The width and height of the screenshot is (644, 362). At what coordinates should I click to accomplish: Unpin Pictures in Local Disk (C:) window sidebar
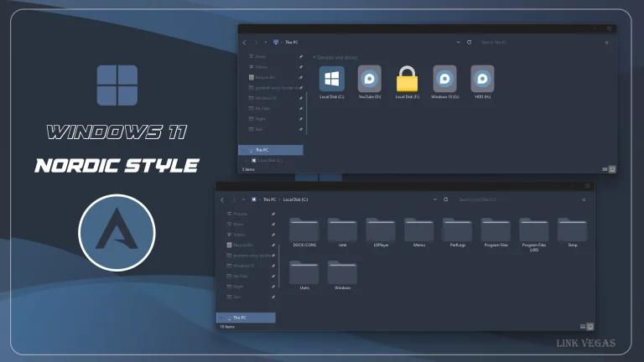tap(273, 215)
